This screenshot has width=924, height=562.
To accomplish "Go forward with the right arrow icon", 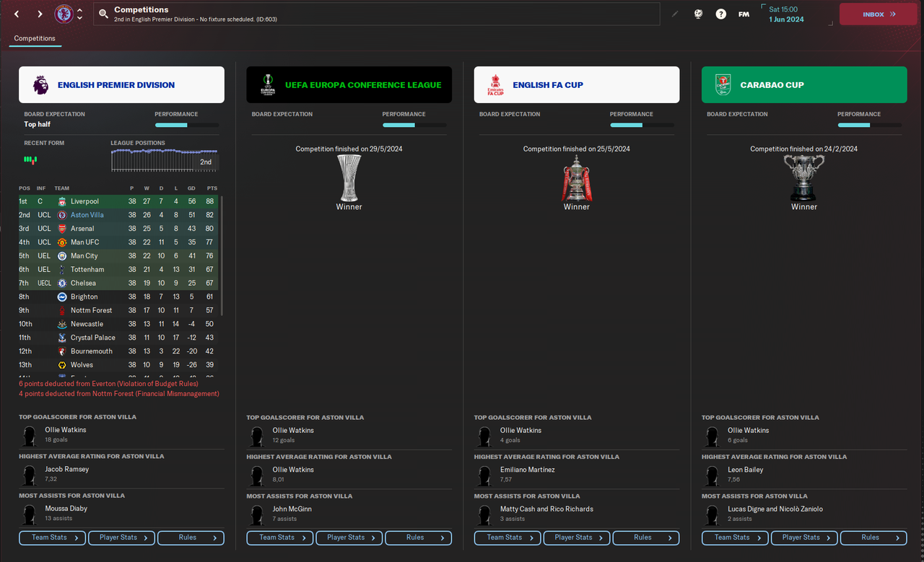I will pos(40,14).
